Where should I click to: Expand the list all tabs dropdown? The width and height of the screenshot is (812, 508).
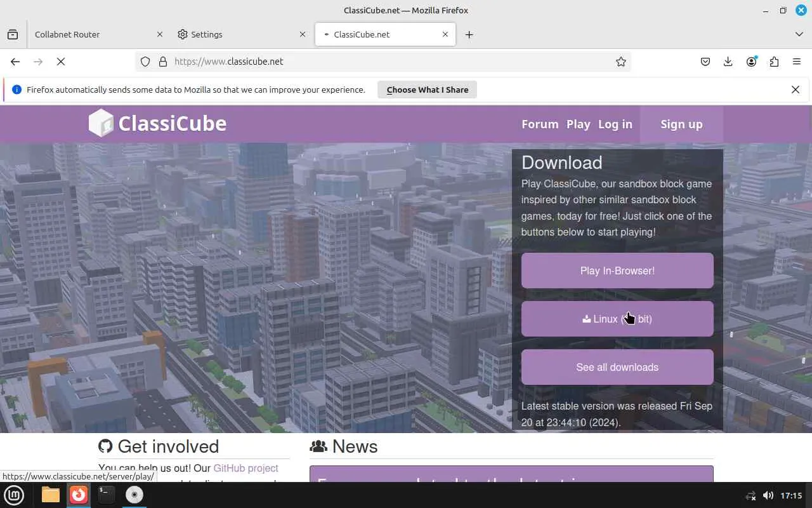(799, 34)
